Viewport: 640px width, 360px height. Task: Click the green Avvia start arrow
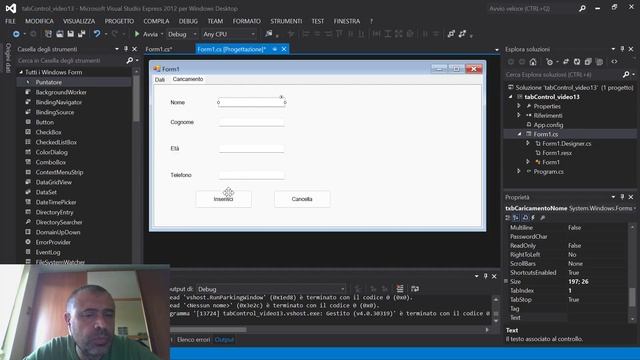pyautogui.click(x=137, y=34)
